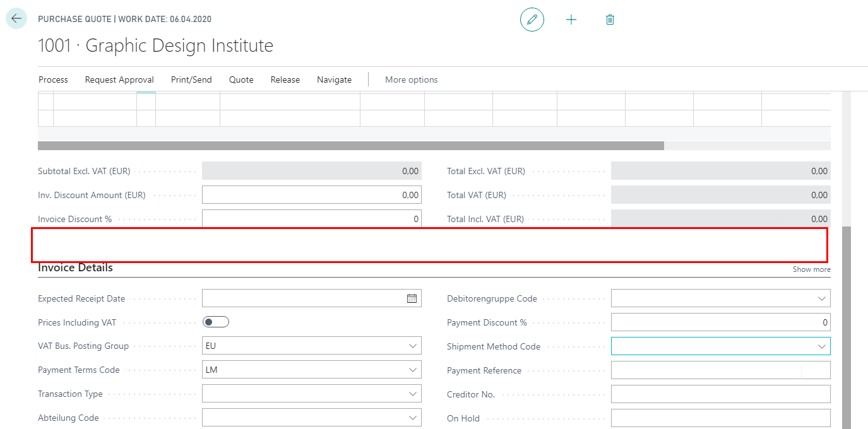
Task: Click Total VAT (EUR) value
Action: click(x=720, y=195)
